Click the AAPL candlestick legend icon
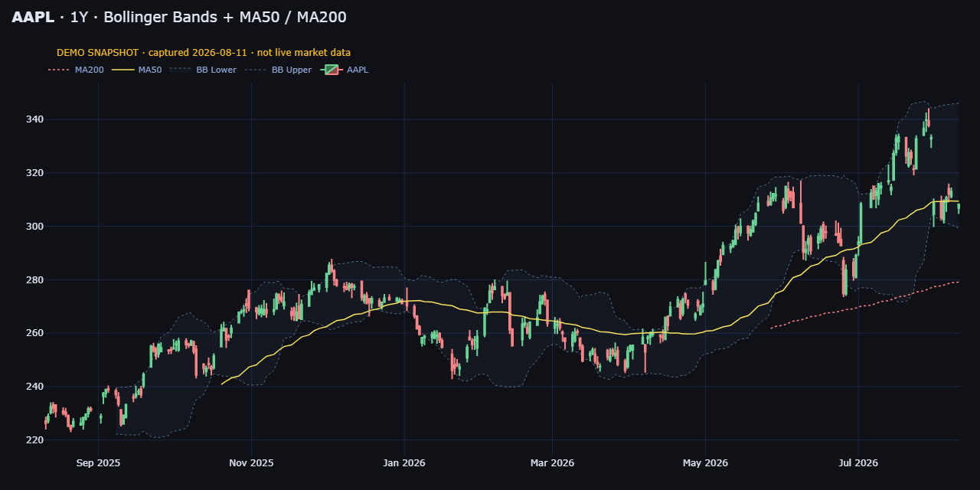Screen dimensions: 980x490 [331, 70]
